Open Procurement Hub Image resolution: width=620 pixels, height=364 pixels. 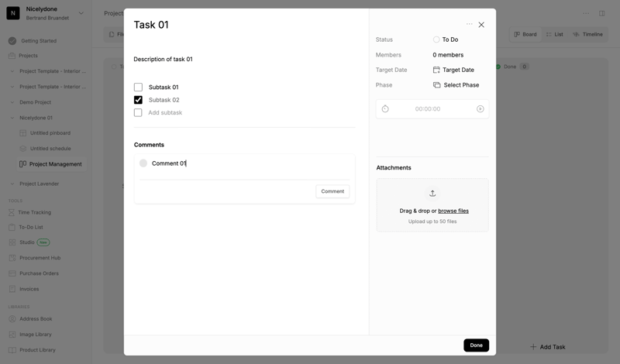point(40,258)
